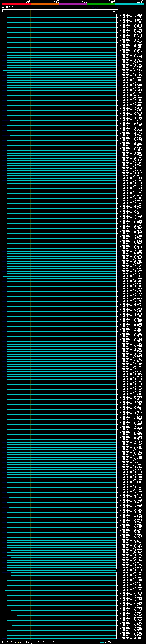Select hit label UniRef100_Q7X9L9

[x=131, y=70]
